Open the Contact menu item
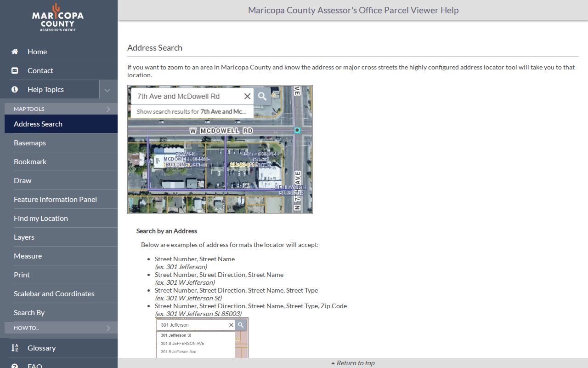Image resolution: width=588 pixels, height=368 pixels. coord(63,70)
